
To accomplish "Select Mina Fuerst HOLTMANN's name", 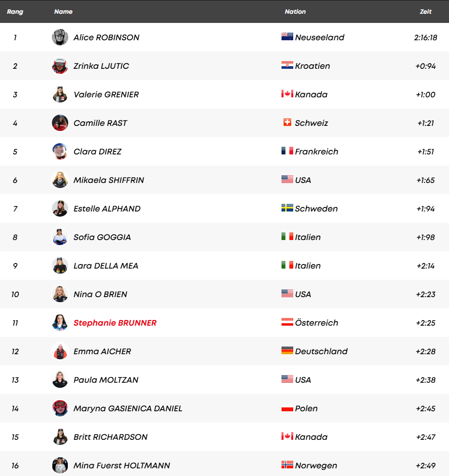I will click(x=122, y=465).
